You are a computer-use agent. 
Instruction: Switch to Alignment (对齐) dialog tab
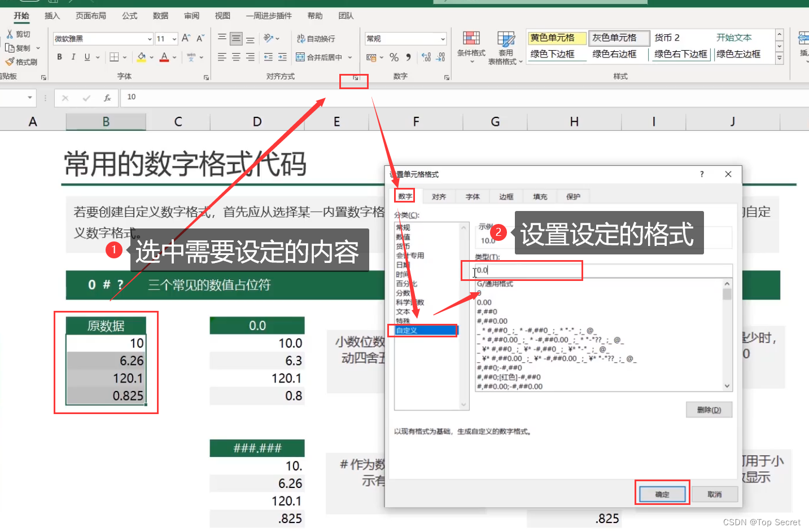[439, 196]
